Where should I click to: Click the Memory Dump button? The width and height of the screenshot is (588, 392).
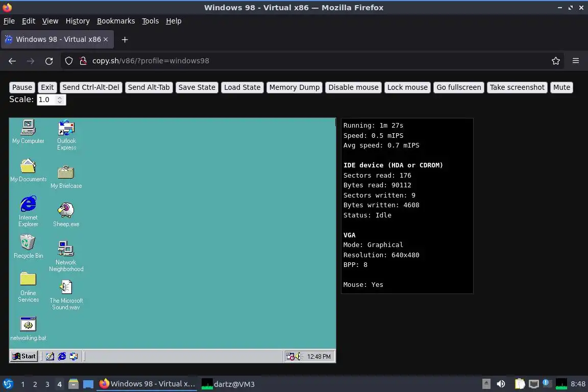click(295, 87)
